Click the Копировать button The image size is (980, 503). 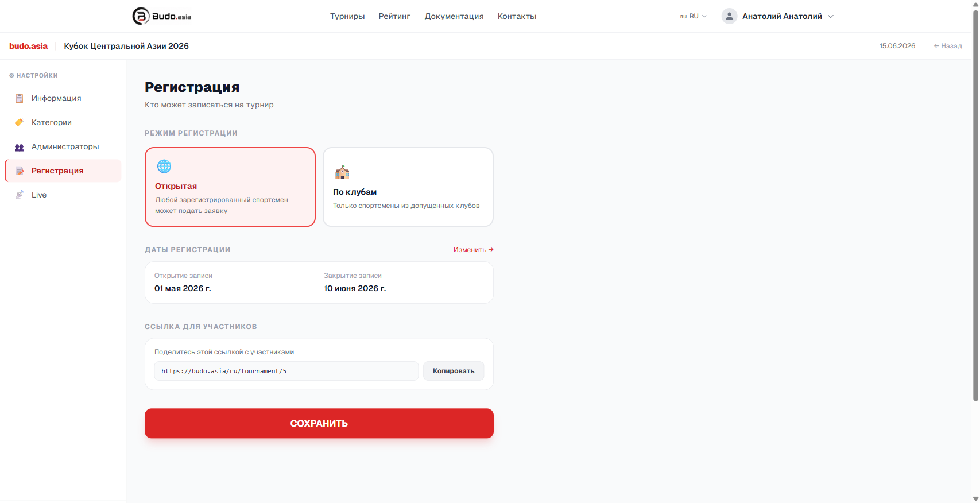coord(454,371)
